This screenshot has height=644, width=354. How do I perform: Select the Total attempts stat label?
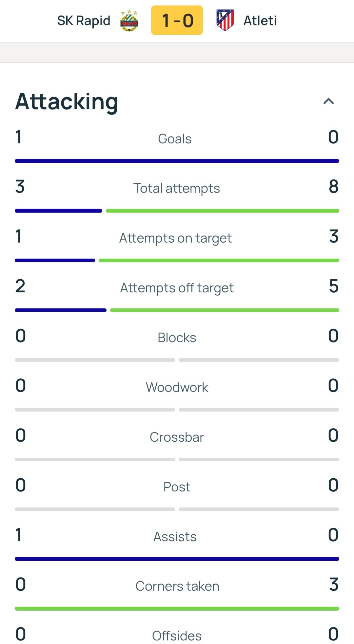coord(177,189)
